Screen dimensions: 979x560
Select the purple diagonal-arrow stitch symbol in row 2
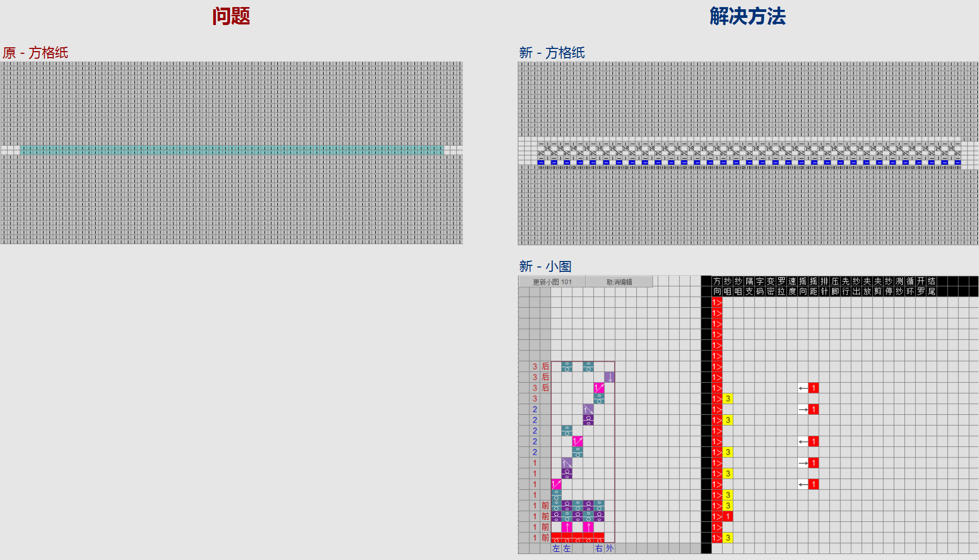[x=588, y=409]
